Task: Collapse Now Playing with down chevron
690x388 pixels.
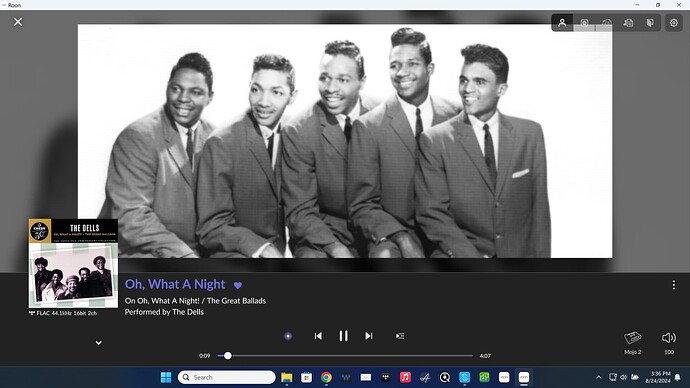Action: pos(99,343)
